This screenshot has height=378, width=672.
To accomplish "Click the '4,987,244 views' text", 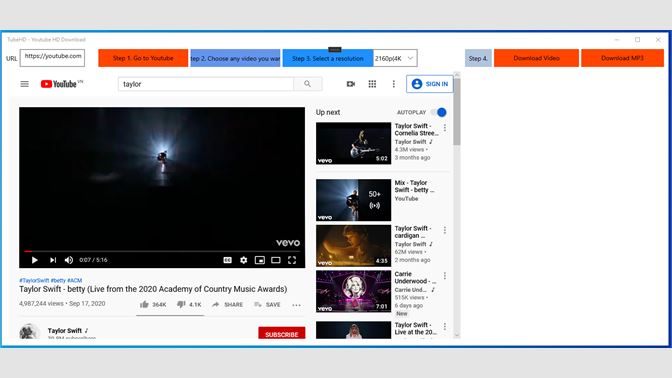I will 41,303.
